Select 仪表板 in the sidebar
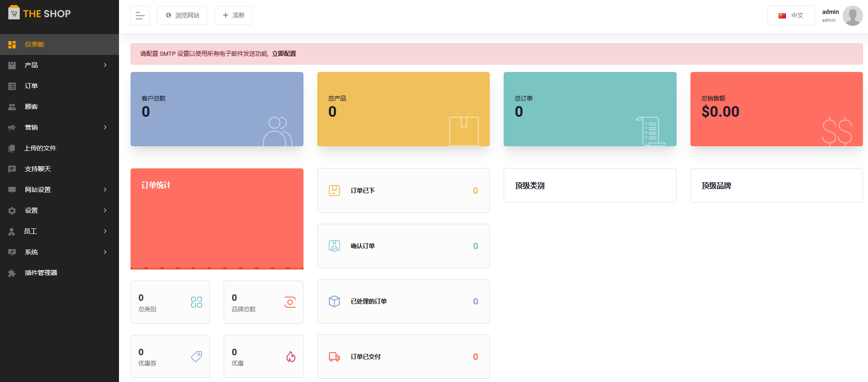868x382 pixels. pos(35,44)
